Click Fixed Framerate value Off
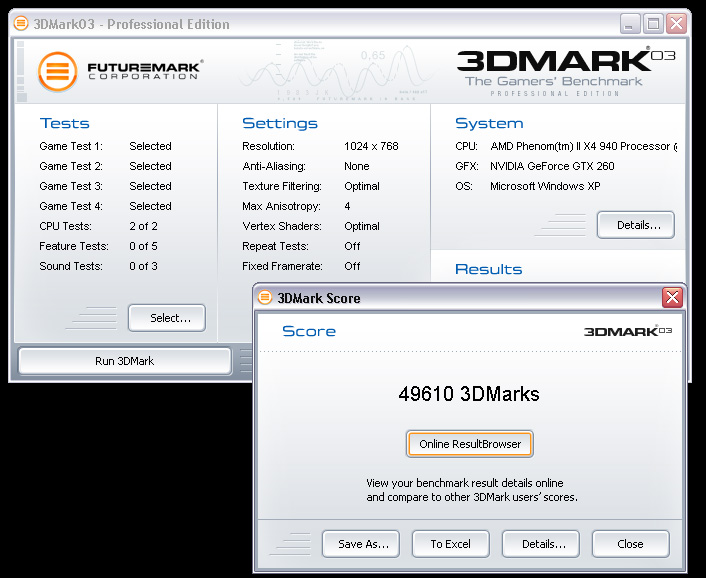Image resolution: width=706 pixels, height=578 pixels. tap(352, 266)
